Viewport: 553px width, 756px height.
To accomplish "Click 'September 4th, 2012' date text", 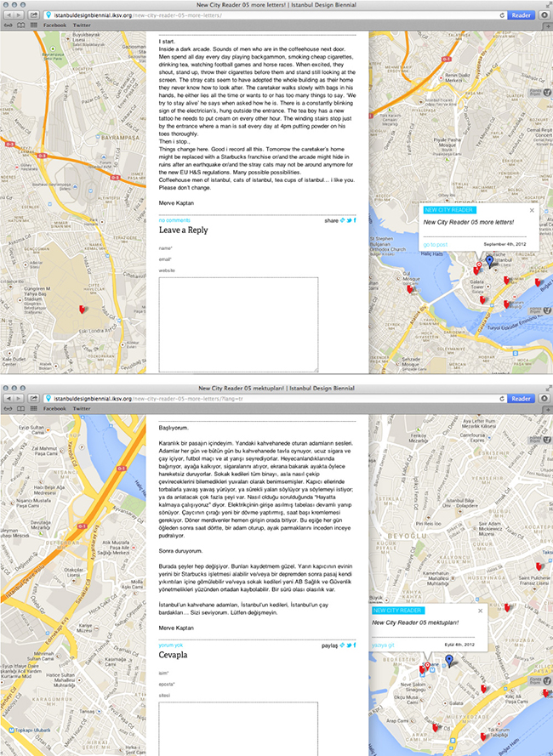I will (x=505, y=244).
